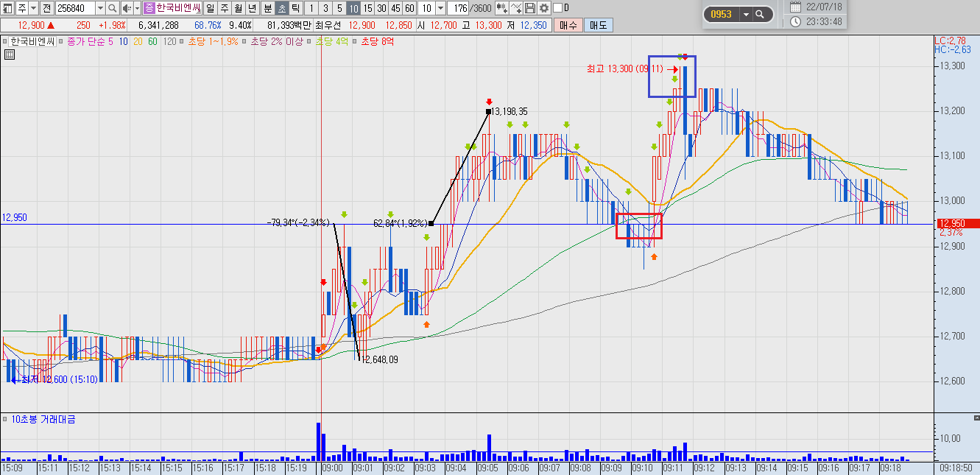Expand the dropdown arrow beside 주
This screenshot has width=980, height=475.
33,8
